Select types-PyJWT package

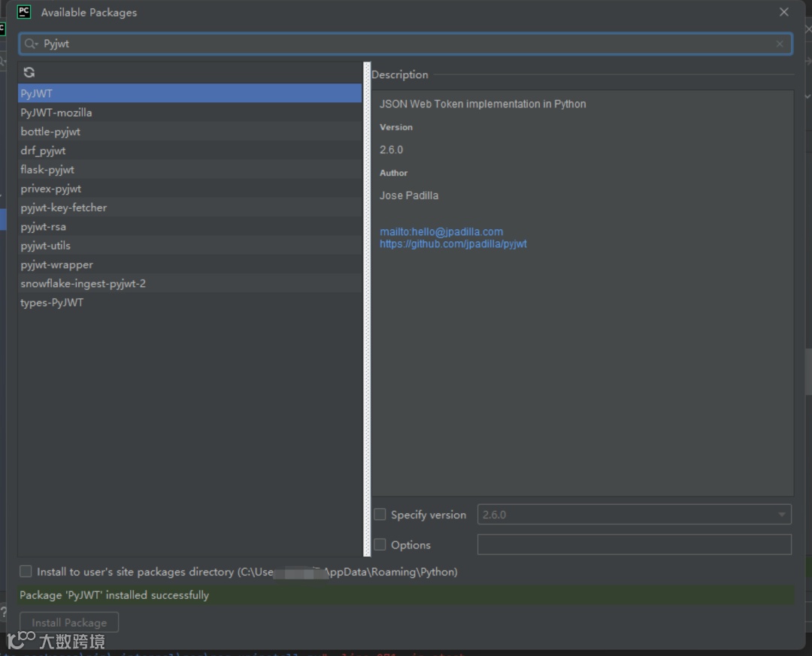(x=190, y=302)
